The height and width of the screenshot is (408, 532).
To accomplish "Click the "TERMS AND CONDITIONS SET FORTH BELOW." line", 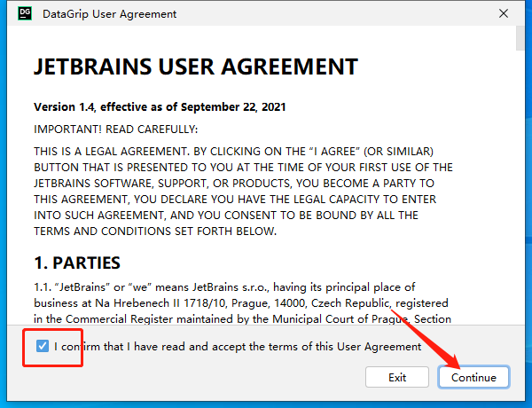I will (x=155, y=231).
